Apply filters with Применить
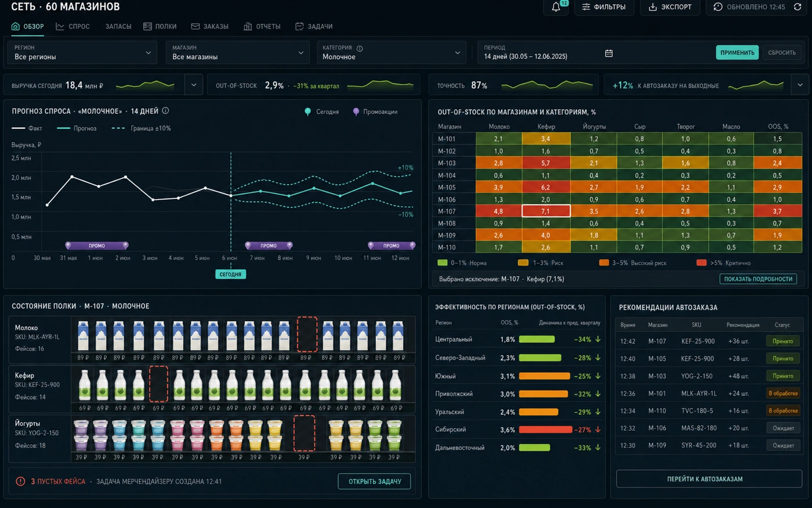The height and width of the screenshot is (508, 812). pyautogui.click(x=737, y=53)
